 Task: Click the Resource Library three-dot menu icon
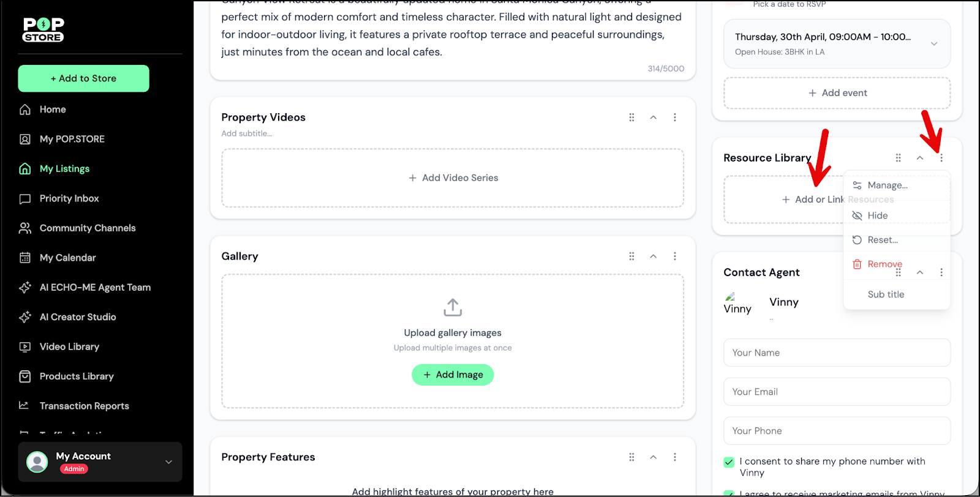coord(941,158)
